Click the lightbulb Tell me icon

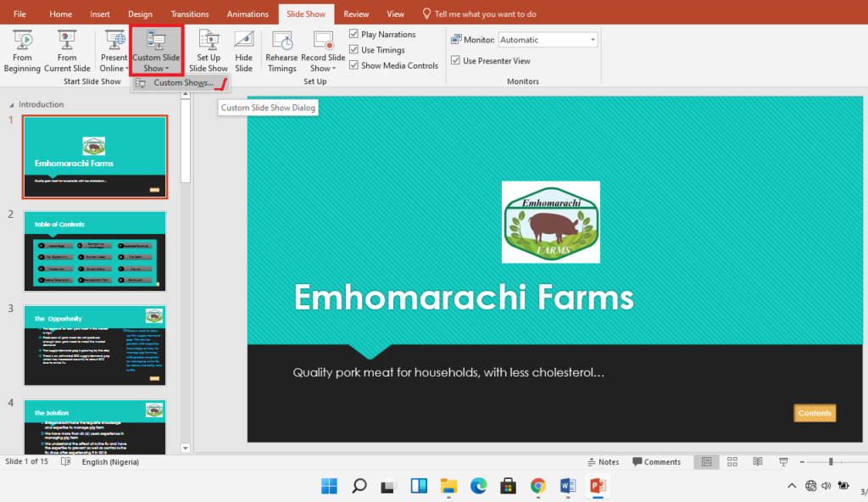point(426,14)
